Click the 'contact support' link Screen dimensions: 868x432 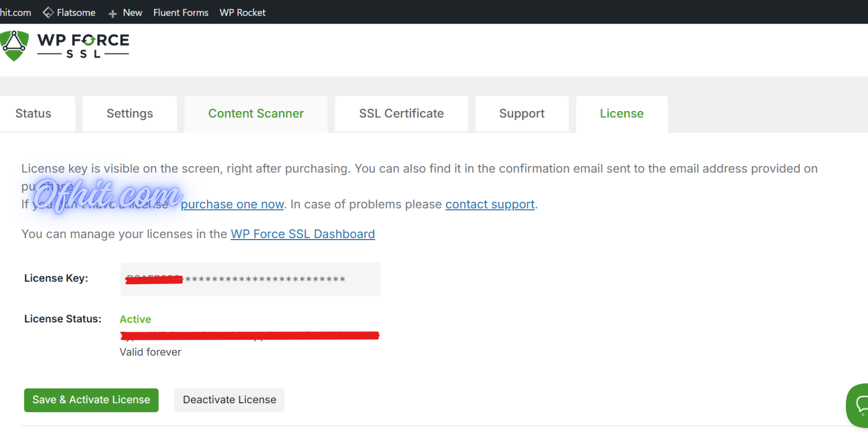pyautogui.click(x=490, y=204)
